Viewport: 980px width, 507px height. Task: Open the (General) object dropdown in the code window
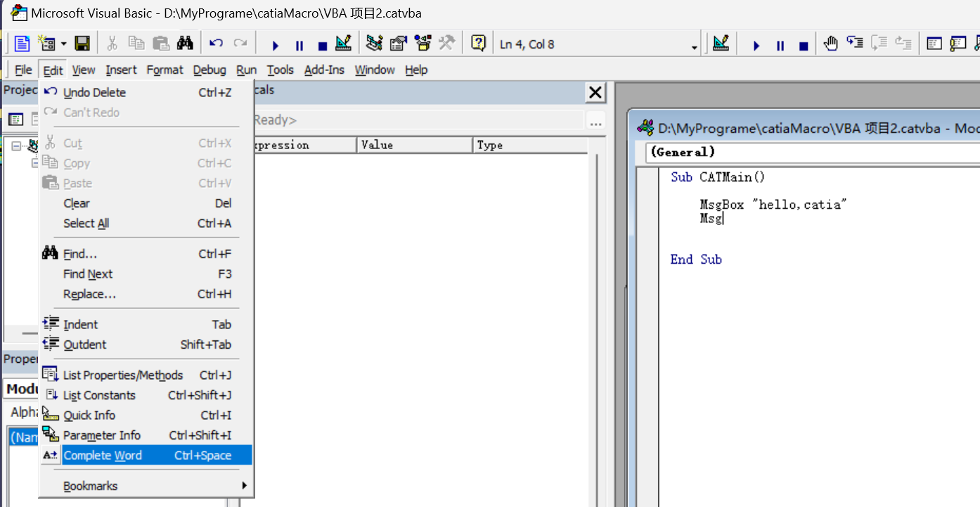tap(813, 152)
